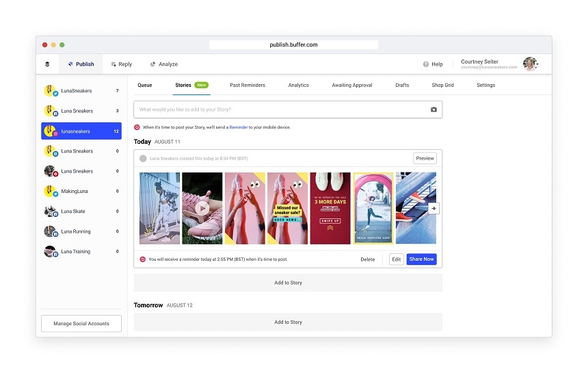Edit the scheduled story
Image resolution: width=588 pixels, height=373 pixels.
click(x=397, y=259)
